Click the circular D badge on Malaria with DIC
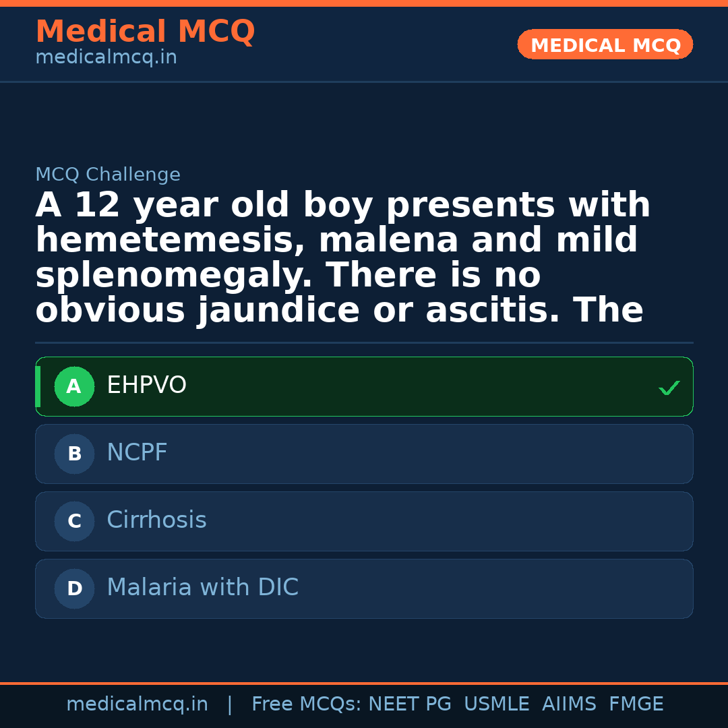The image size is (728, 728). tap(74, 588)
